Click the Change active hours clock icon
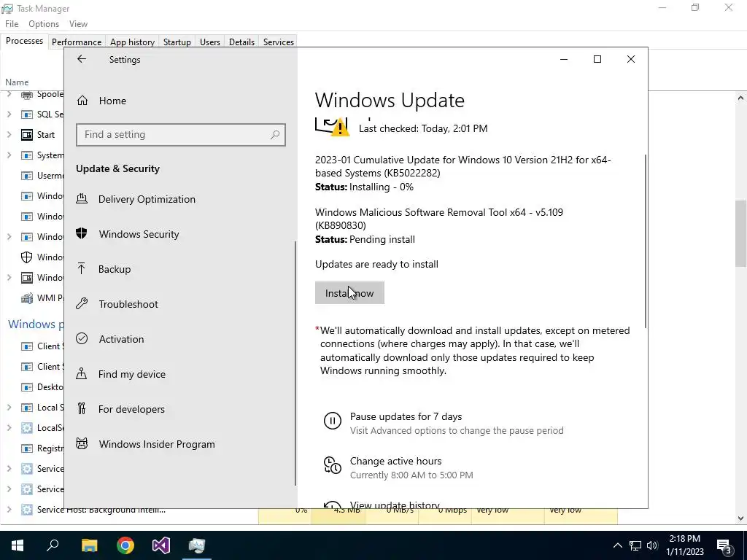Screen dimensions: 747x560 333,465
